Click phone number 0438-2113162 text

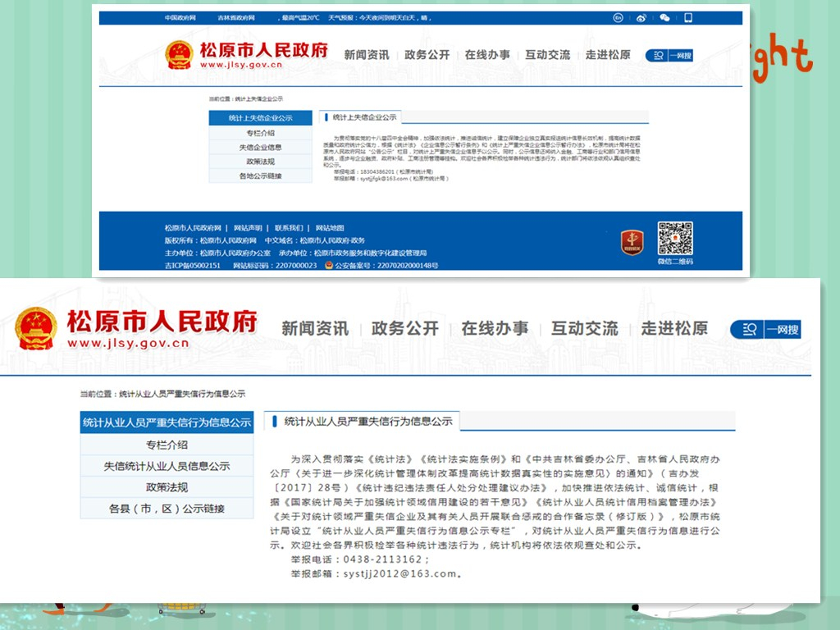click(x=382, y=559)
